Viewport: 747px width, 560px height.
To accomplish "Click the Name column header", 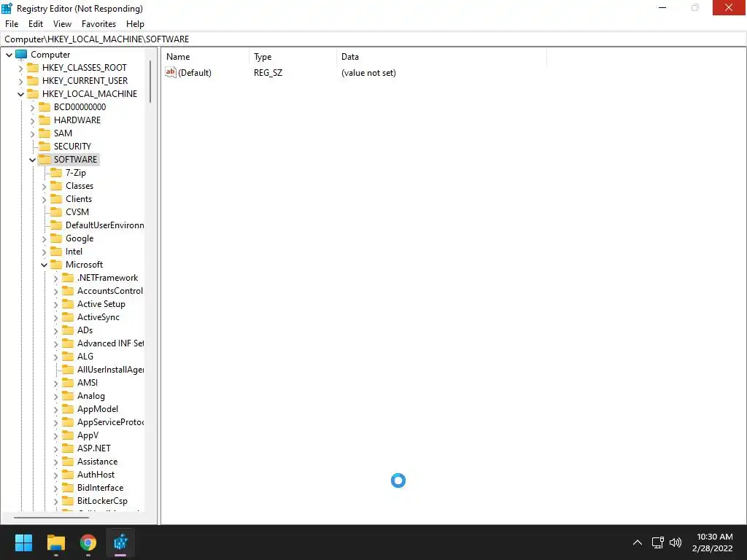I will [205, 57].
